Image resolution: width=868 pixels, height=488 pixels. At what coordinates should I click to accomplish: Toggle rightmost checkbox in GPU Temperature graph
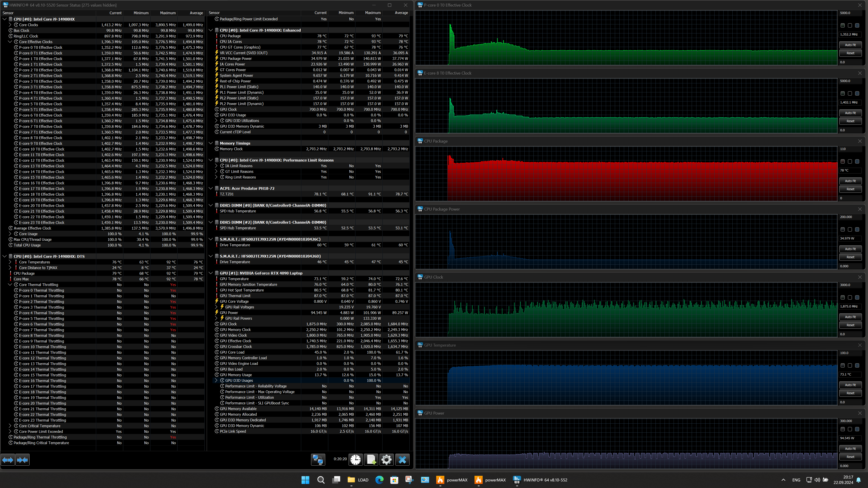click(857, 365)
